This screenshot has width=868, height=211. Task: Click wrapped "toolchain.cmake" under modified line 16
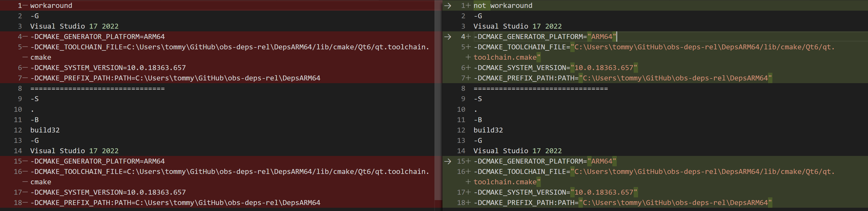(507, 182)
